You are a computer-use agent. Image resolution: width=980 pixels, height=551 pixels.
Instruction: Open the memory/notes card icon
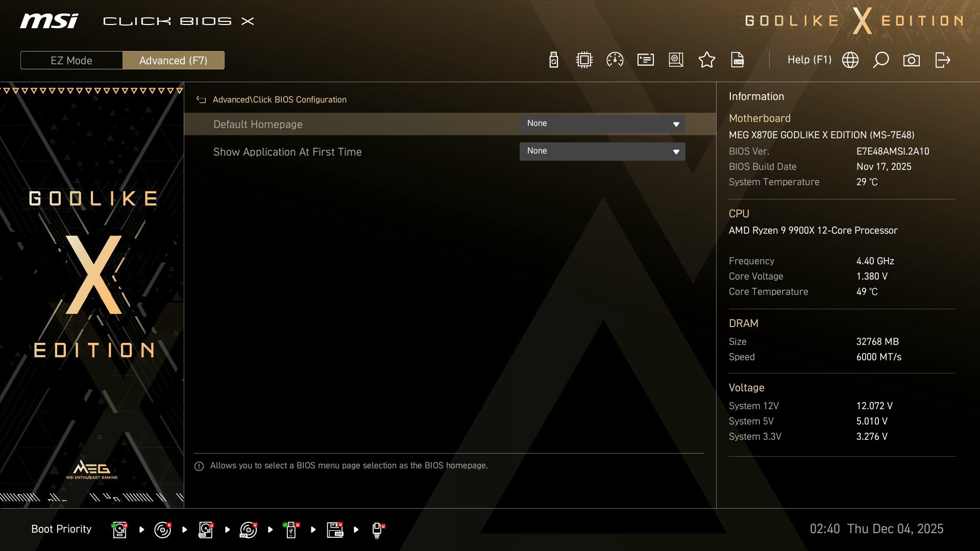pyautogui.click(x=645, y=60)
